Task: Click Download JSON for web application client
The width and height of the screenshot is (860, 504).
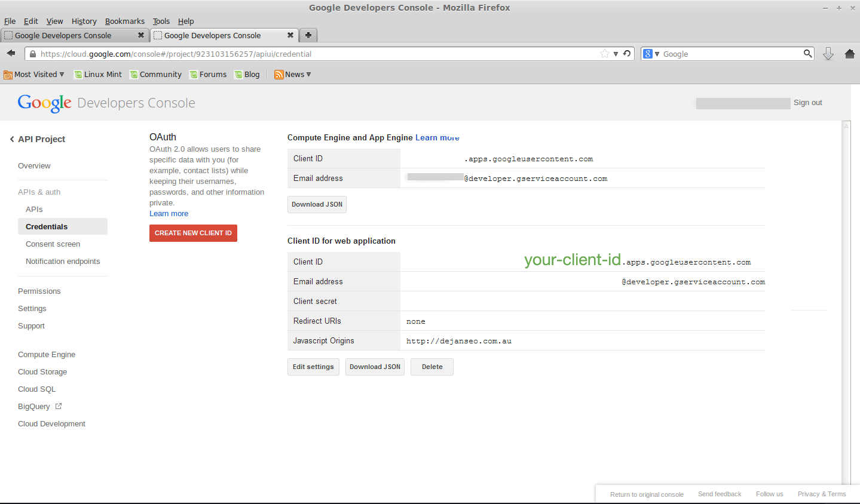Action: [375, 367]
